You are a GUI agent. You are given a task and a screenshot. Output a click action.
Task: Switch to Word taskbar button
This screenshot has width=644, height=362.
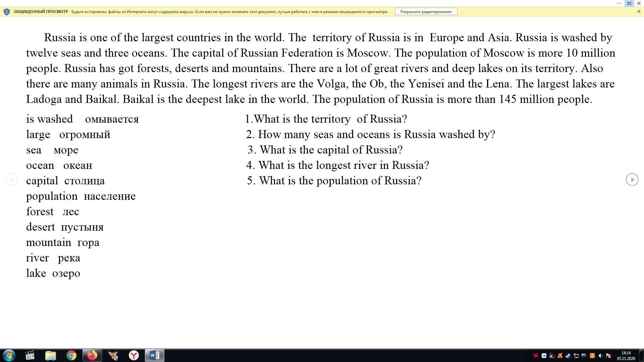154,355
